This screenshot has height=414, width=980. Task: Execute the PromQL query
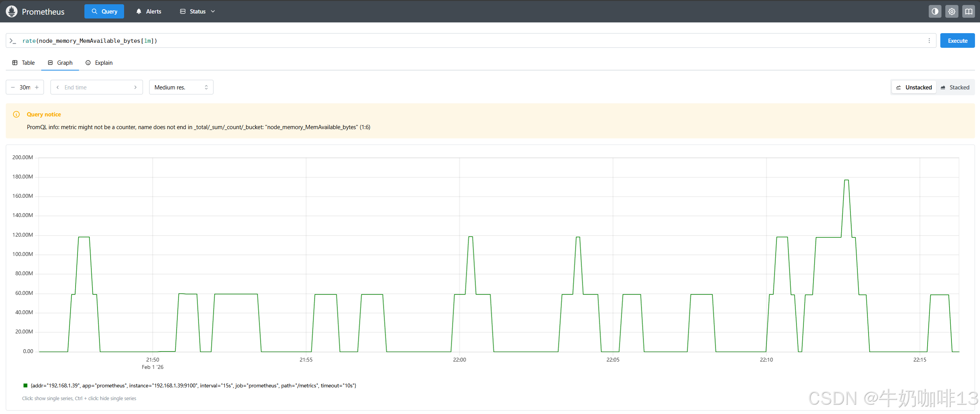(x=958, y=41)
